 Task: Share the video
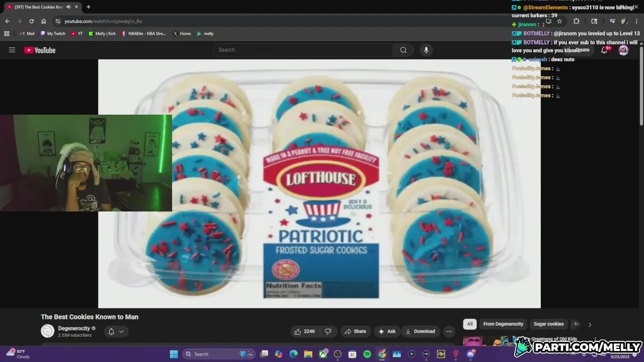[355, 331]
